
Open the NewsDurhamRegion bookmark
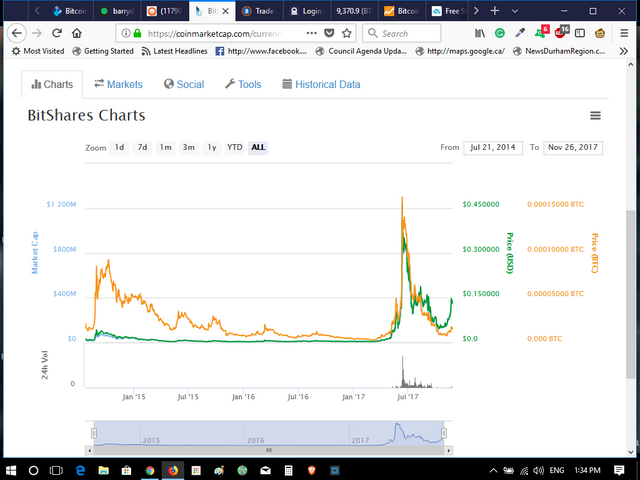[559, 51]
